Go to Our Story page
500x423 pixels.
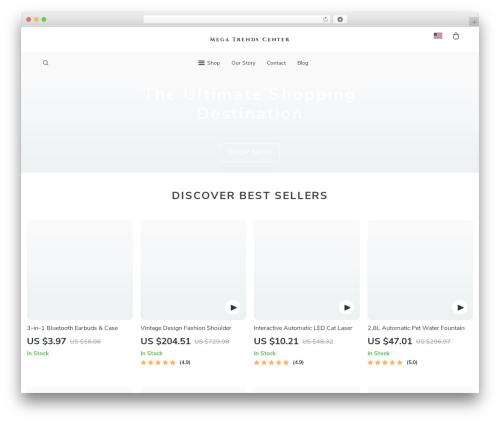243,63
